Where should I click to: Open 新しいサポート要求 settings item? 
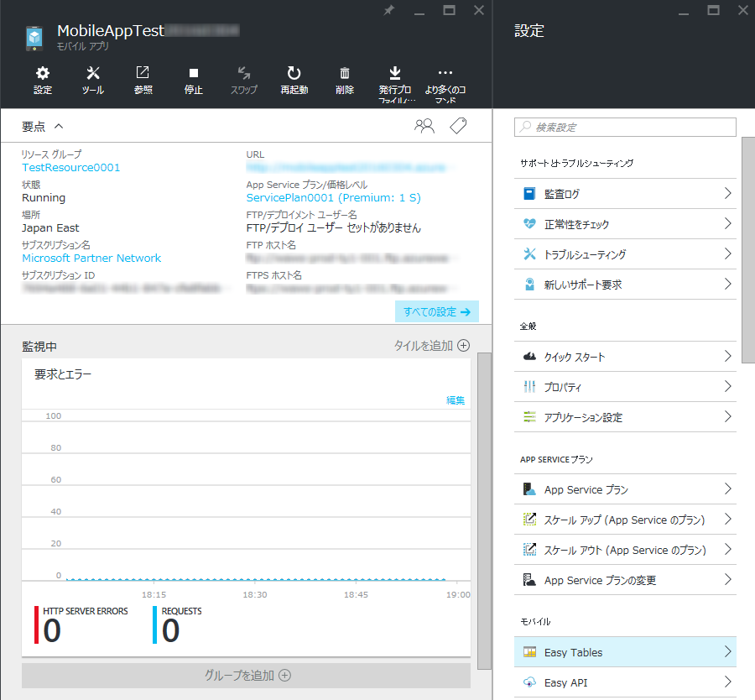click(625, 285)
